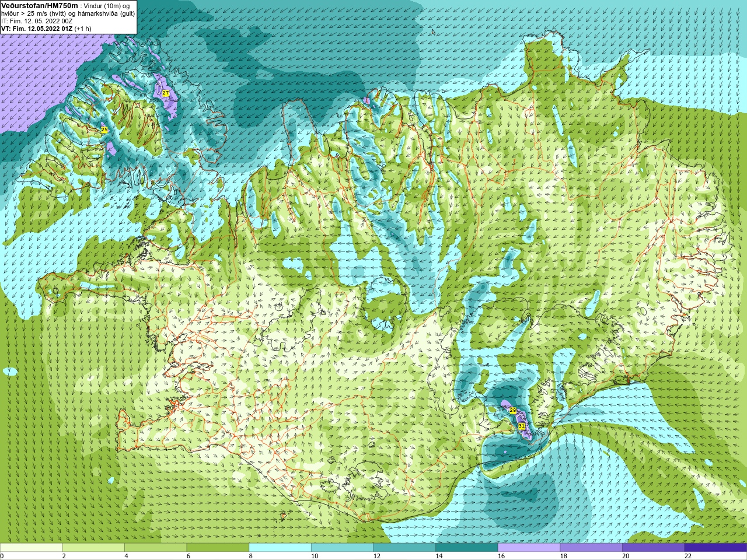This screenshot has width=747, height=560.
Task: Select the 16–18 light purple legend swatch
Action: (x=529, y=548)
